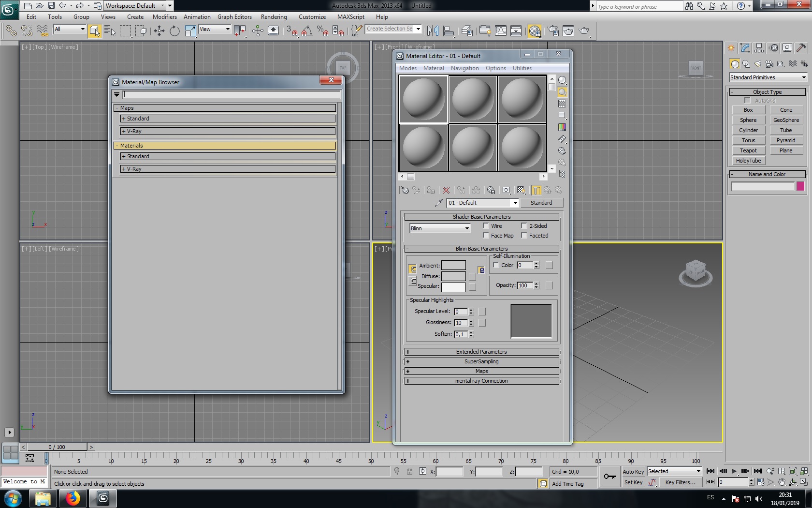
Task: Select the first material sample sphere slot
Action: (423, 99)
